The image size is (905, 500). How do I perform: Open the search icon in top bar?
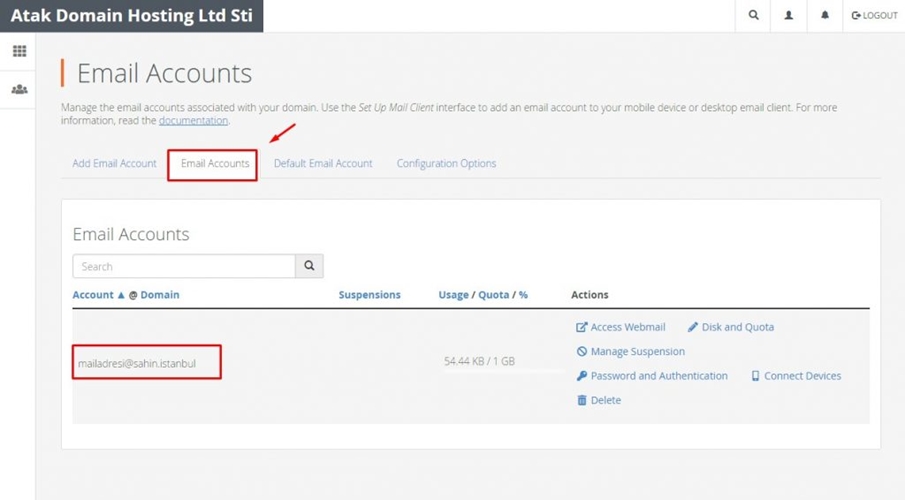coord(753,16)
